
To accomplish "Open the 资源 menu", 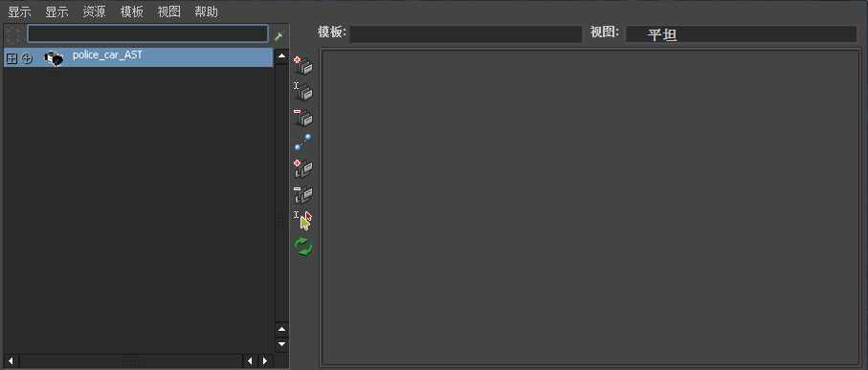I will point(94,11).
